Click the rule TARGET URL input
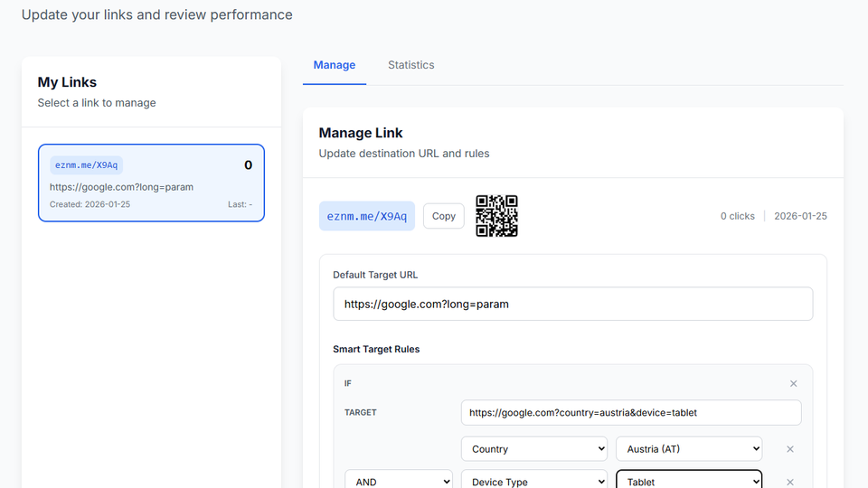The image size is (868, 488). [630, 413]
